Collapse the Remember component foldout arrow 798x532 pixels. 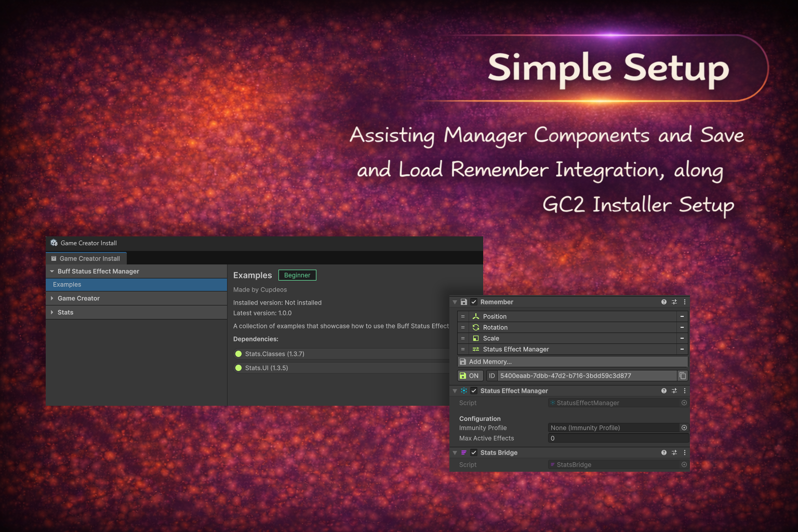coord(455,302)
